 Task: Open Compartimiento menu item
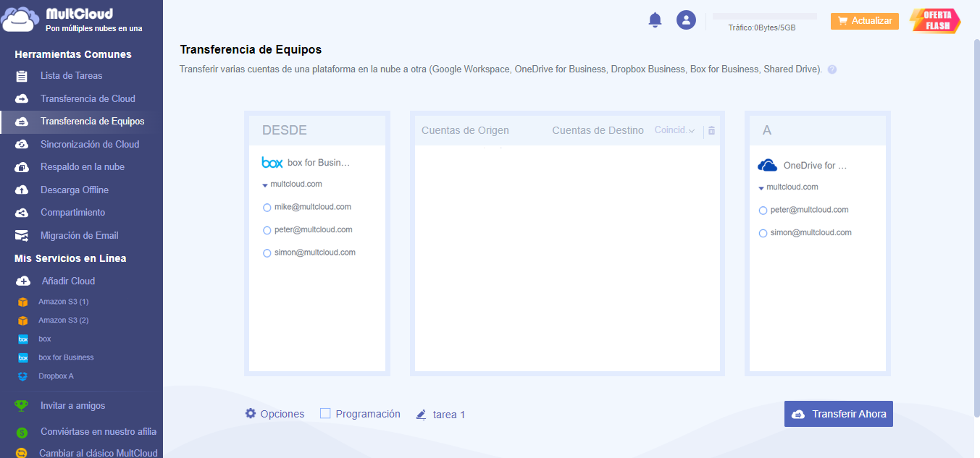pyautogui.click(x=73, y=212)
